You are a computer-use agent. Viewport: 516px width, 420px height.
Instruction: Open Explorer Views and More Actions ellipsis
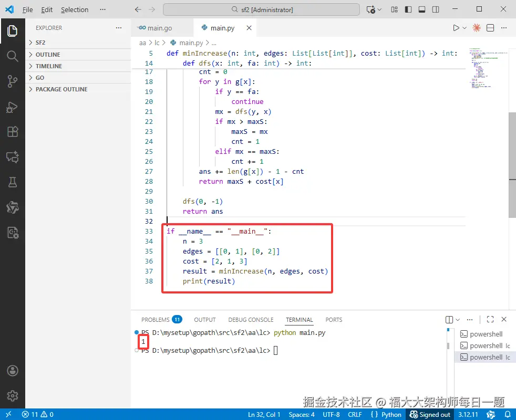(119, 28)
